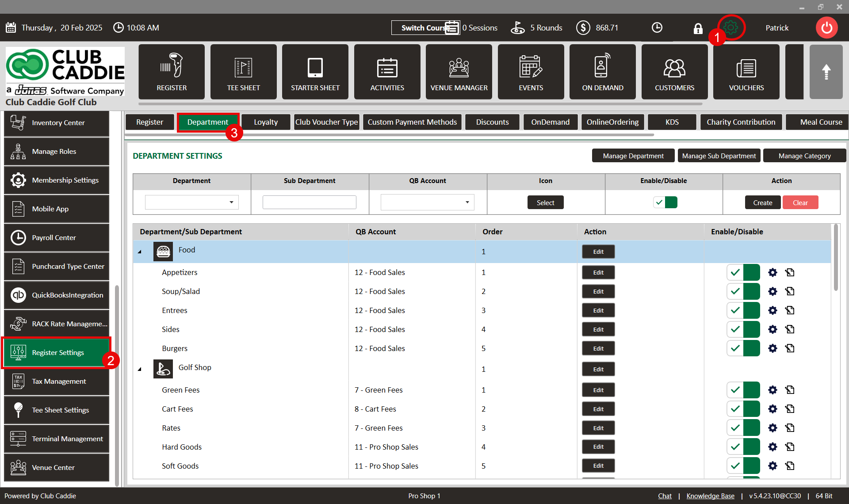Screen dimensions: 849x504
Task: Toggle enable switch for Rates
Action: pos(743,428)
